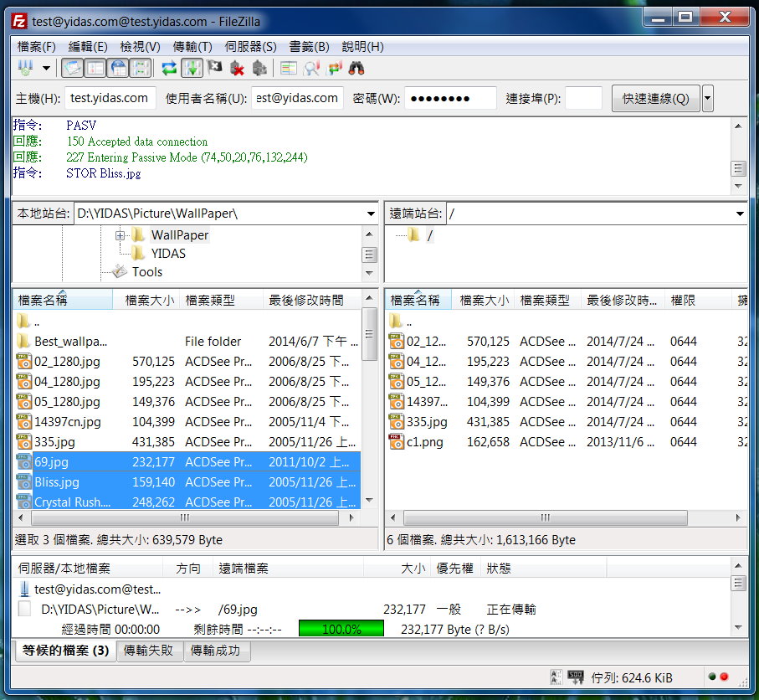The width and height of the screenshot is (759, 700).
Task: Open the 書籤(B) bookmarks menu
Action: click(x=309, y=47)
